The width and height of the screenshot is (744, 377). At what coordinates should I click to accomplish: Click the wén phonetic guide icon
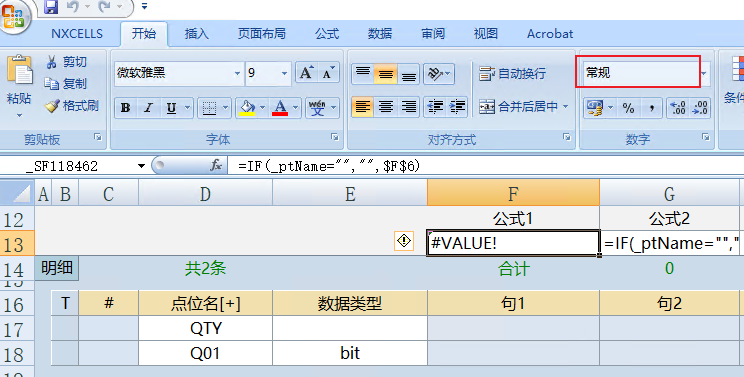coord(317,108)
